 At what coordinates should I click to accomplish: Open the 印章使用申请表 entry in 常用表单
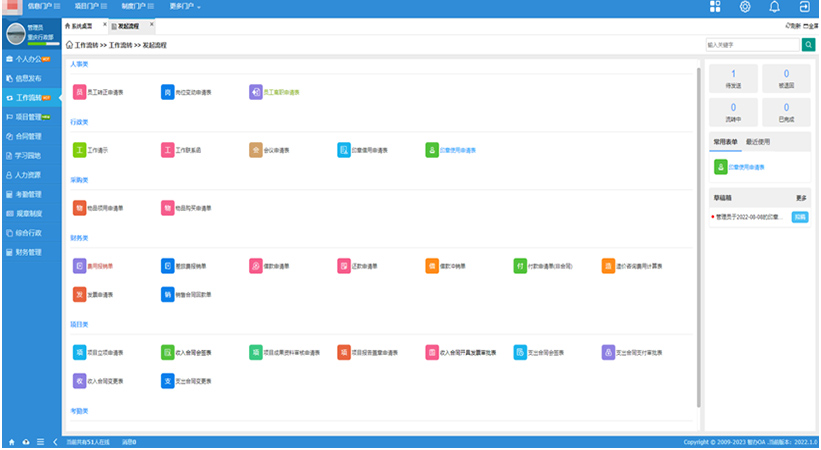click(740, 168)
